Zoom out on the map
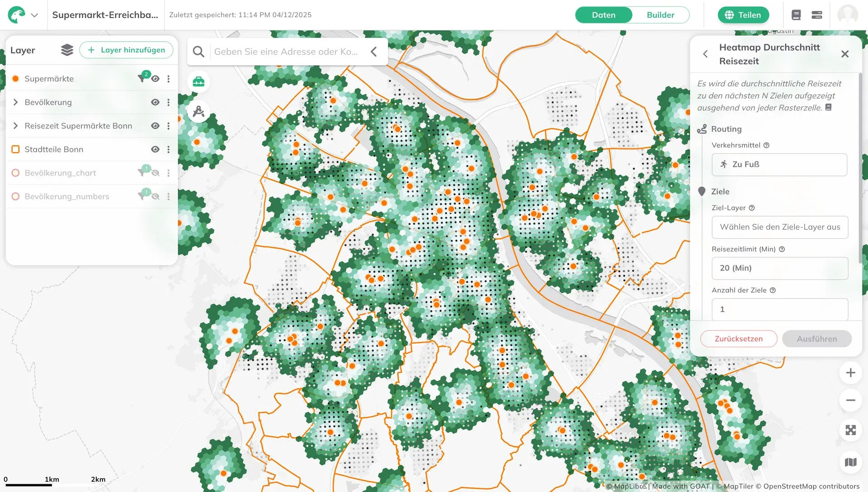Viewport: 868px width, 492px height. coord(850,400)
